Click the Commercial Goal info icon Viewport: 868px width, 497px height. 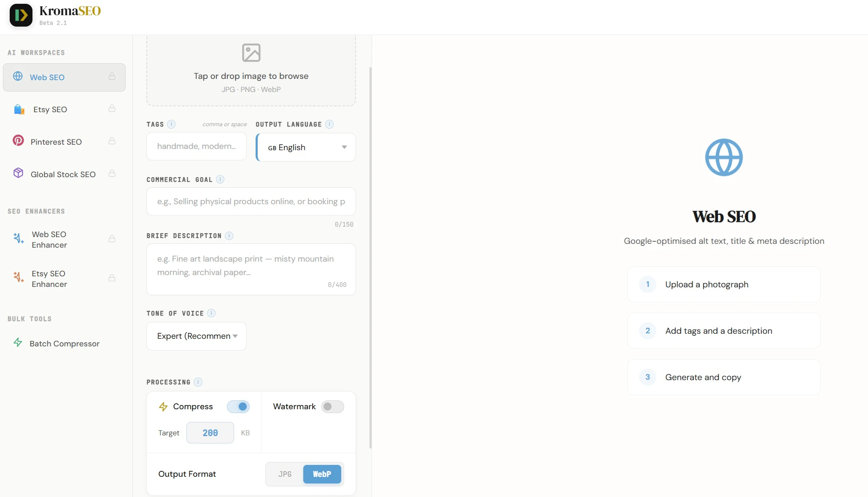pos(220,179)
